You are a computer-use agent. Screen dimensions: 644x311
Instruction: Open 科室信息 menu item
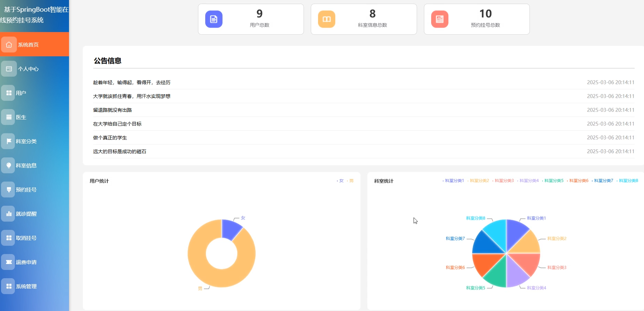34,165
